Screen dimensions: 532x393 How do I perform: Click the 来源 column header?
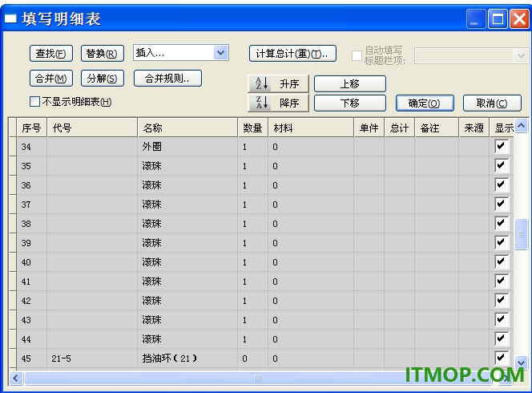(474, 128)
